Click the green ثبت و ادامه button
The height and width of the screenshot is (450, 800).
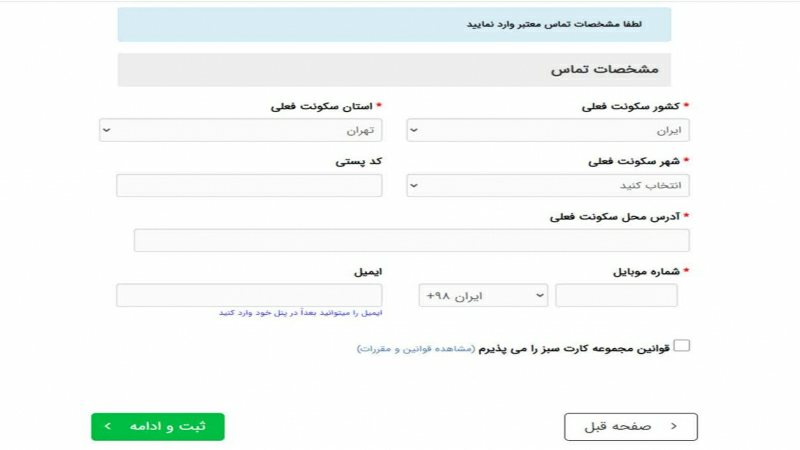click(x=158, y=427)
